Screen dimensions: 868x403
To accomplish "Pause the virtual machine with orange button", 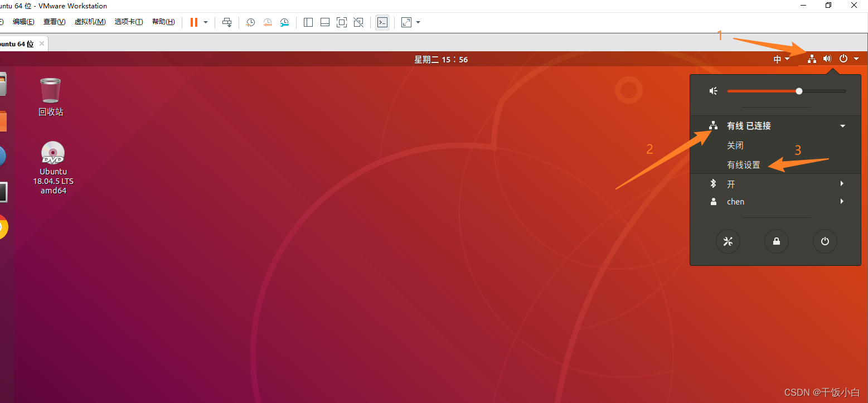I will (x=194, y=22).
